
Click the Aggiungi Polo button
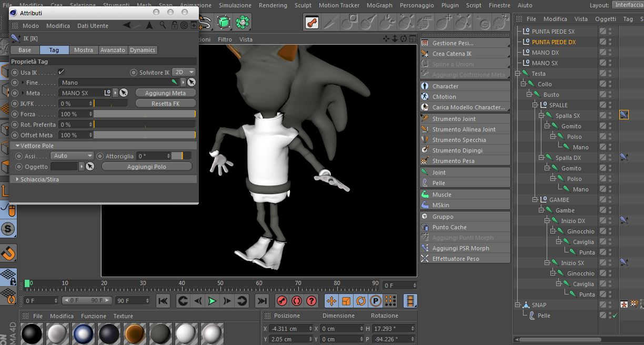[146, 167]
